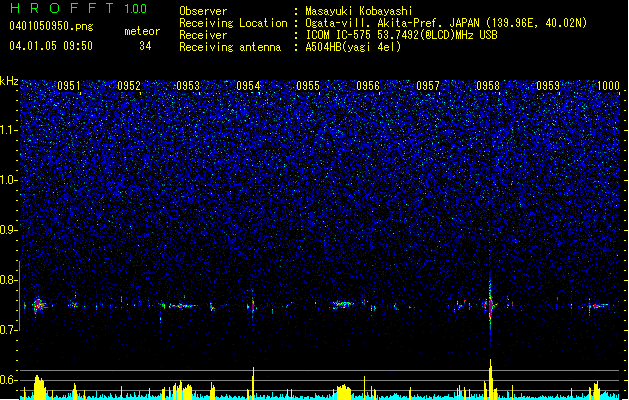The image size is (629, 400).
Task: Click the 0955 time marker
Action: [x=308, y=86]
